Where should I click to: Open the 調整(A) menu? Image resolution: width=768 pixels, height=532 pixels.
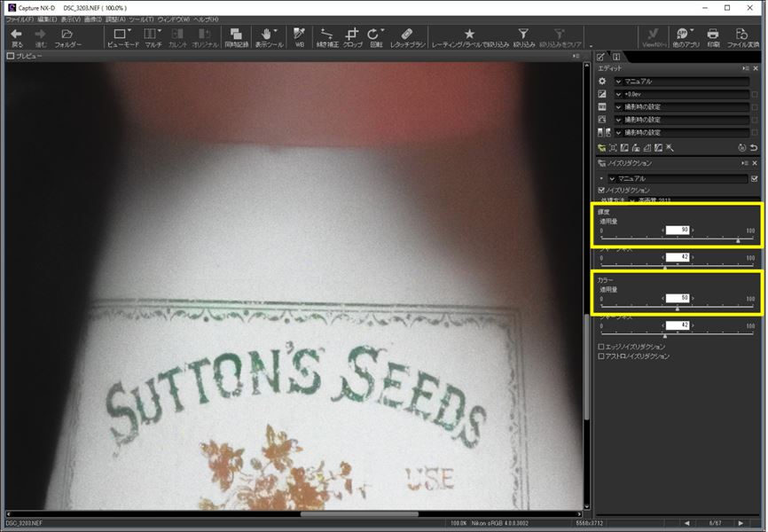point(115,20)
